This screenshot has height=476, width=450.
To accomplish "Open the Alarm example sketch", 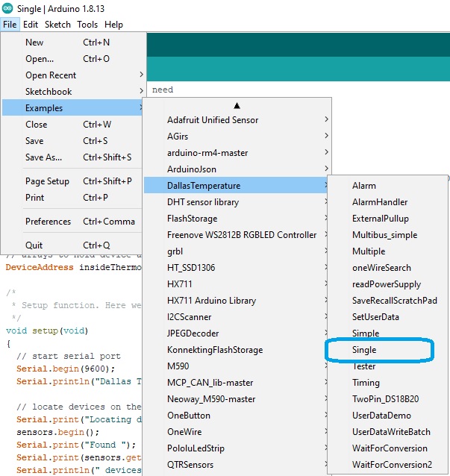I will click(364, 186).
